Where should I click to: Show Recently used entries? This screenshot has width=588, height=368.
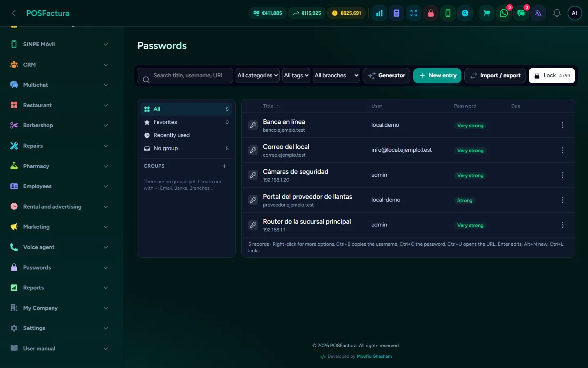tap(186, 135)
